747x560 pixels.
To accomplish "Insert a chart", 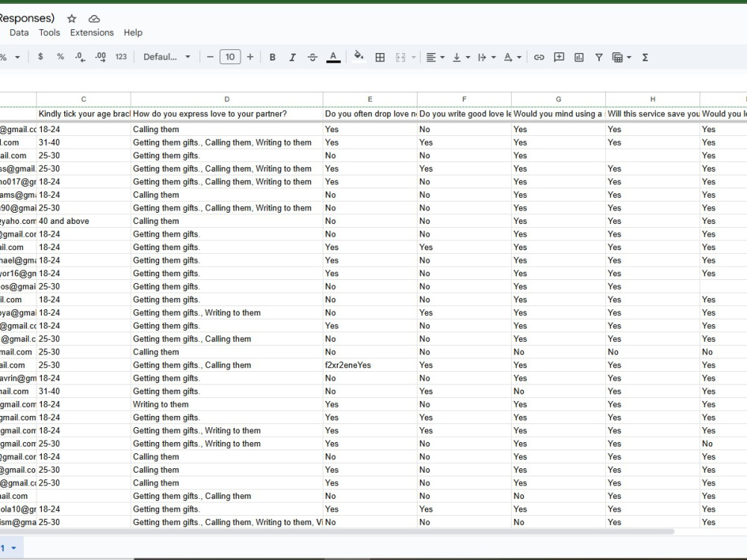I will click(579, 57).
